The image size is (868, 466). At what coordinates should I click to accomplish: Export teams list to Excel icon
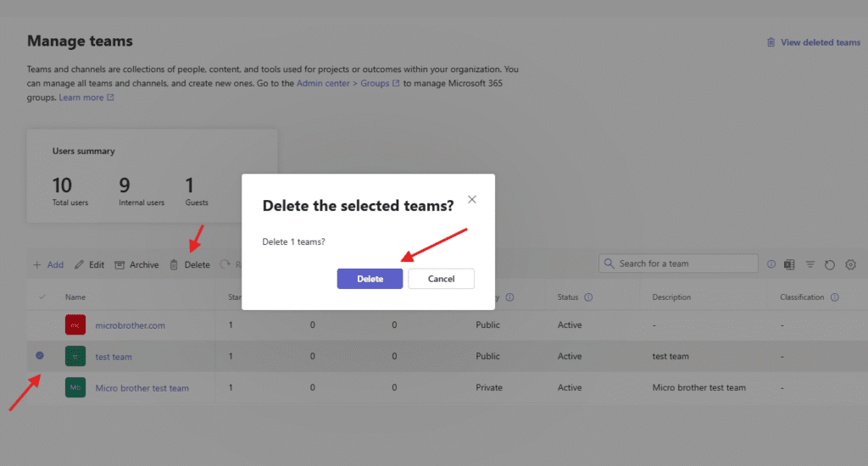click(x=789, y=264)
